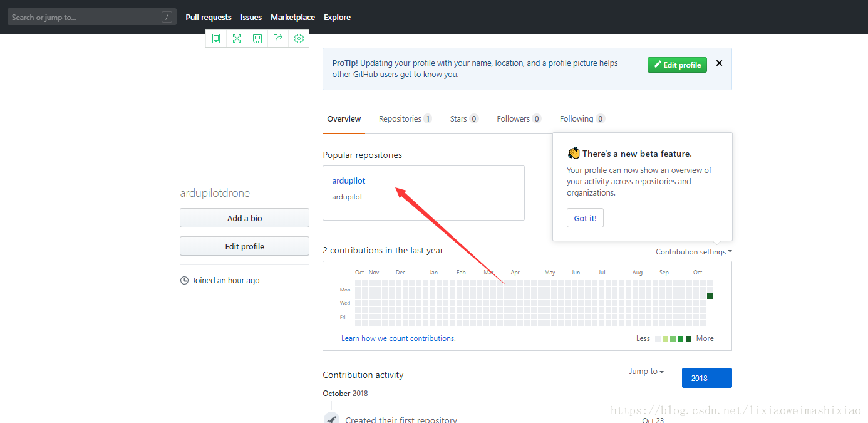Image resolution: width=868 pixels, height=423 pixels.
Task: Open the Jump to dropdown
Action: pos(646,372)
